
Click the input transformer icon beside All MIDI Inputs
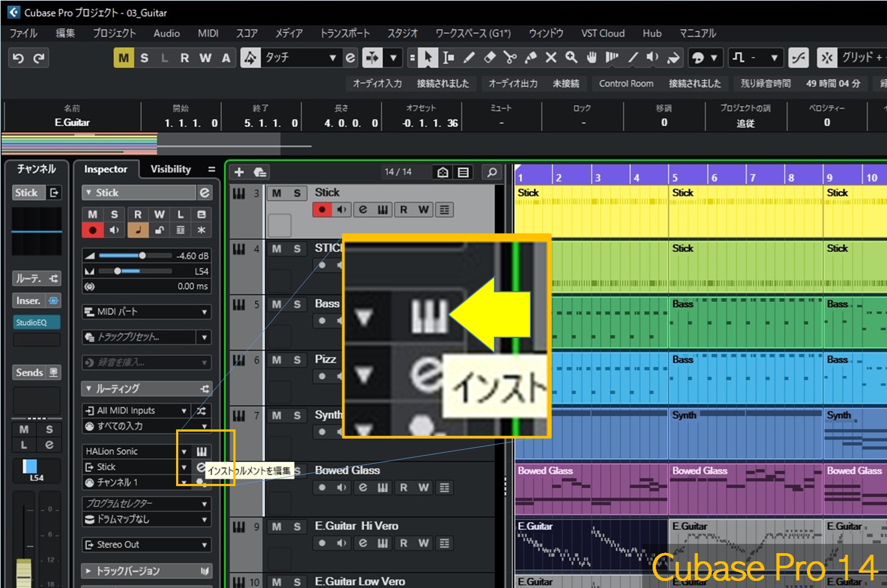(x=202, y=410)
